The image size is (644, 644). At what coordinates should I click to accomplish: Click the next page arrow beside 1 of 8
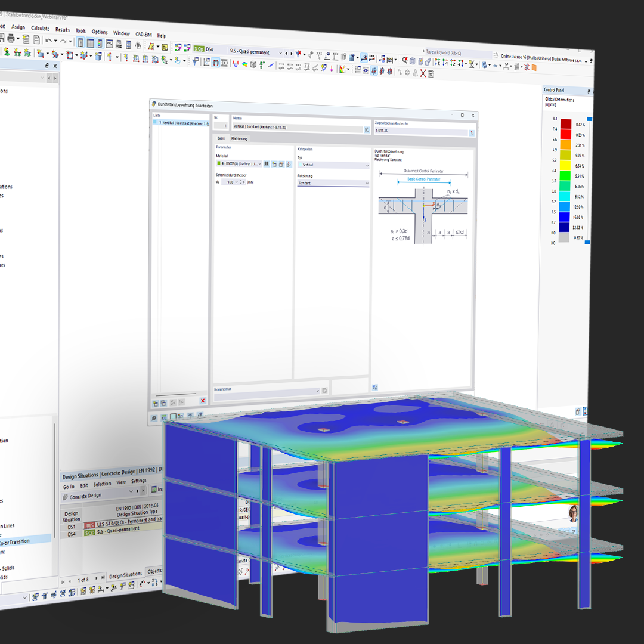97,577
